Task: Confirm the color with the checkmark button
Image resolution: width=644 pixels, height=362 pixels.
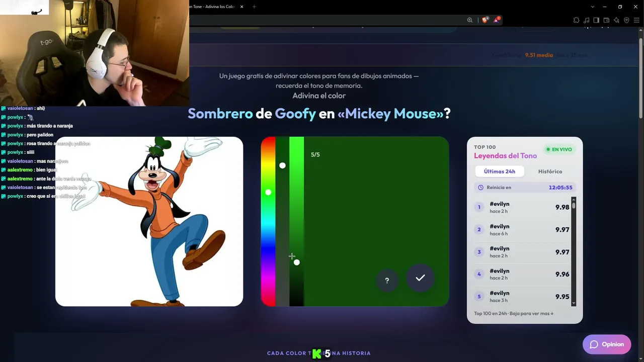Action: click(x=420, y=278)
